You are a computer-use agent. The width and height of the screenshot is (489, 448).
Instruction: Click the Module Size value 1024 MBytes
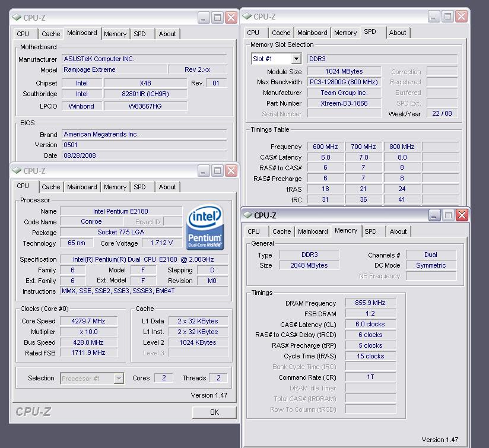[344, 71]
